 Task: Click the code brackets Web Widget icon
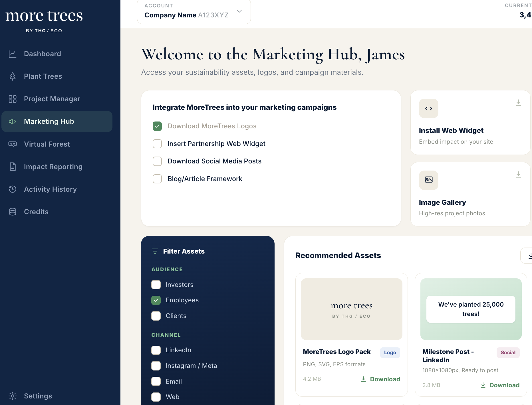coord(429,108)
